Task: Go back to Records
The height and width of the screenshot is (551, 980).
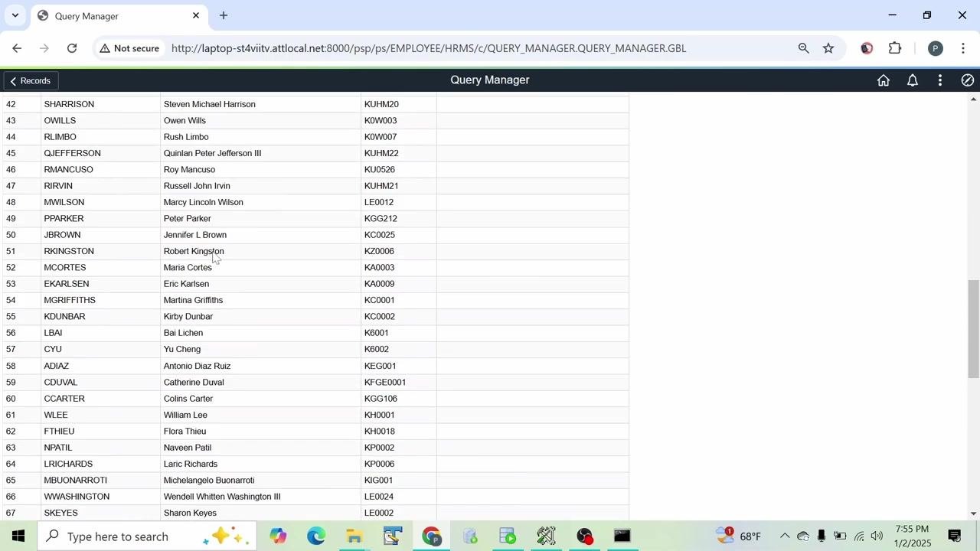Action: [x=30, y=80]
